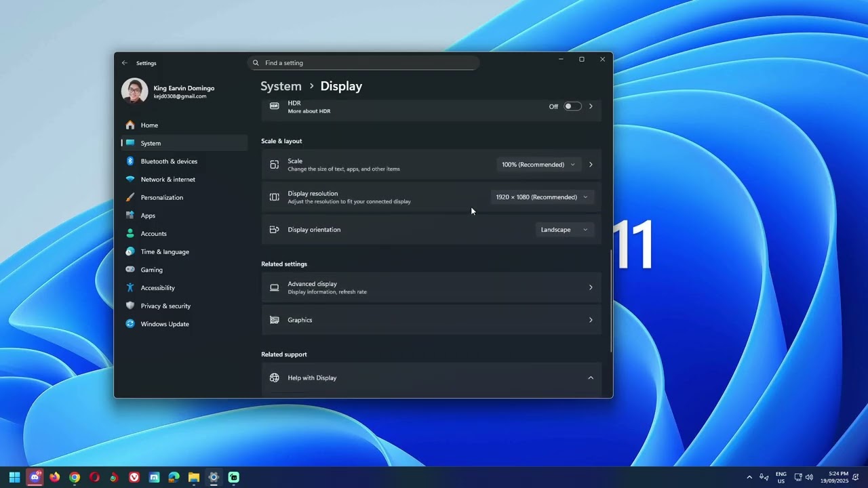Open HDR settings via its chevron
The height and width of the screenshot is (488, 868).
coord(591,106)
